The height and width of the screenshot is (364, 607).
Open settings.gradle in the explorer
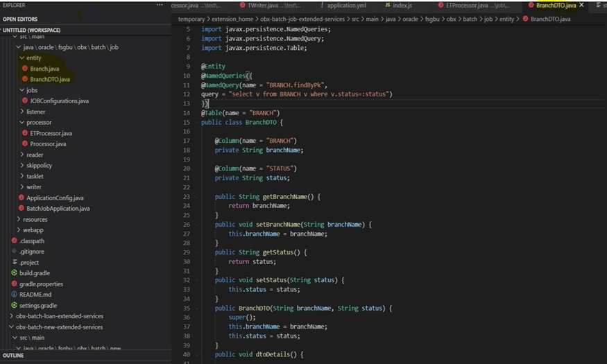pos(38,305)
